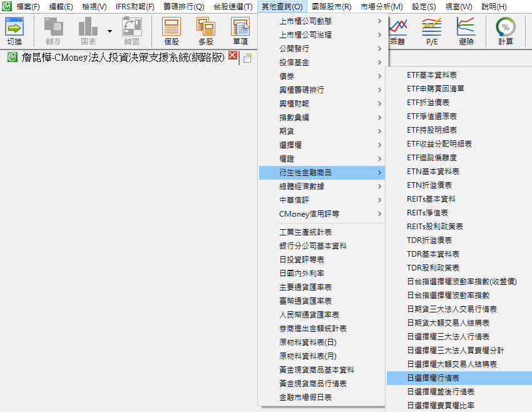Switch to the 詹昆樺-CMoney document tab

[116, 58]
